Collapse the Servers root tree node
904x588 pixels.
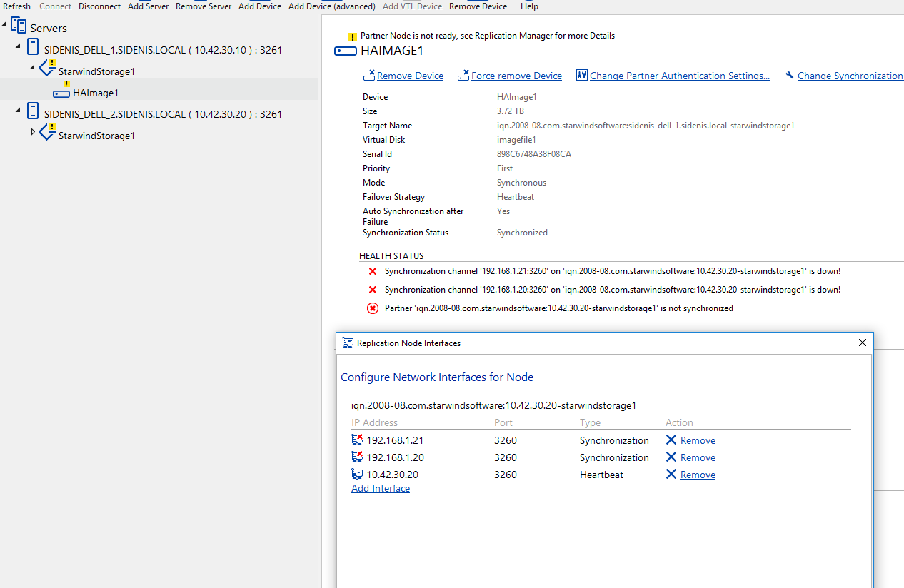5,25
